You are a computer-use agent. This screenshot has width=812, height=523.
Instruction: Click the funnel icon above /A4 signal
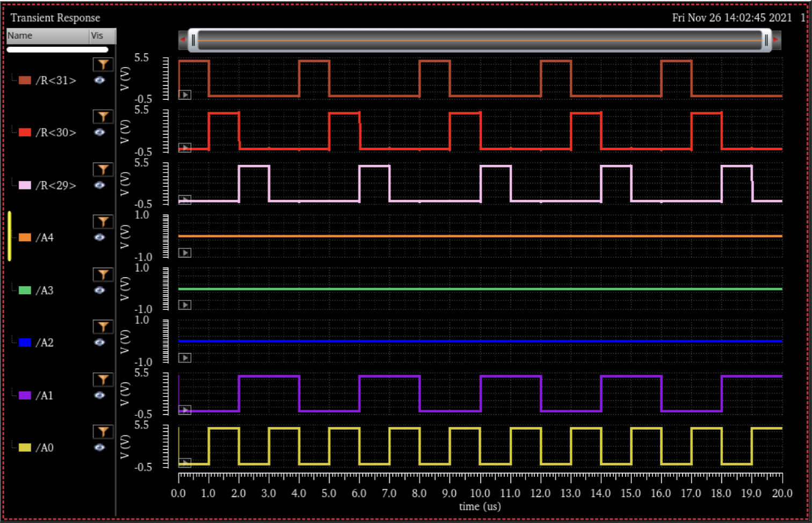(103, 221)
